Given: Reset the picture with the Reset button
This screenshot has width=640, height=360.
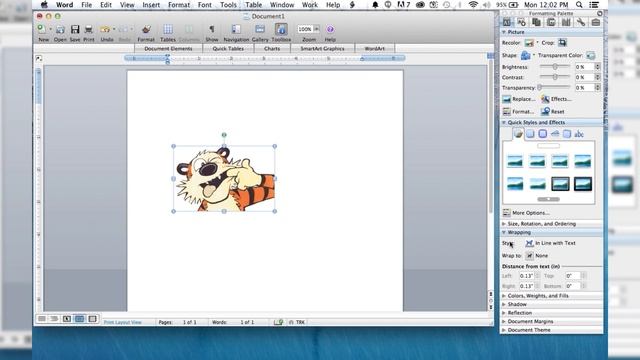Looking at the screenshot, I should click(x=553, y=111).
